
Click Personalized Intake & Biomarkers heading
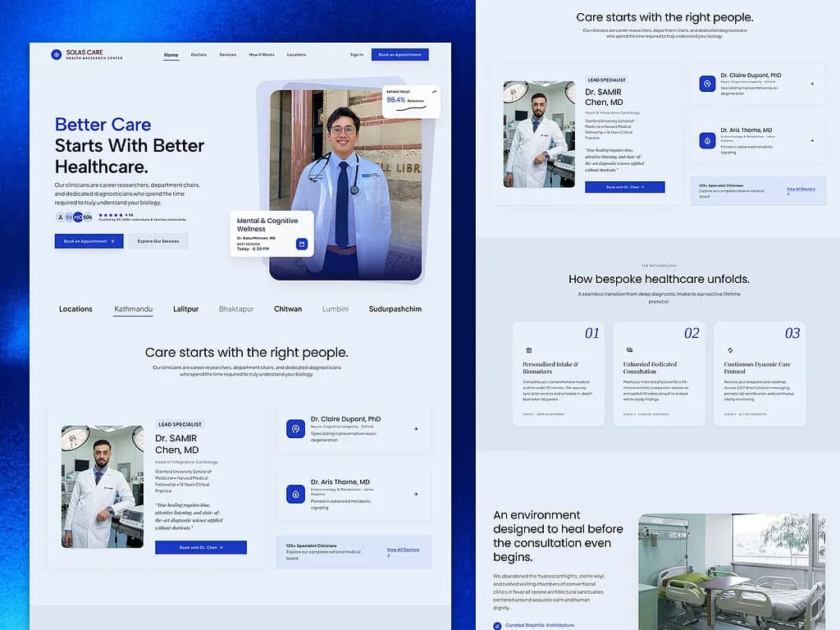coord(550,367)
